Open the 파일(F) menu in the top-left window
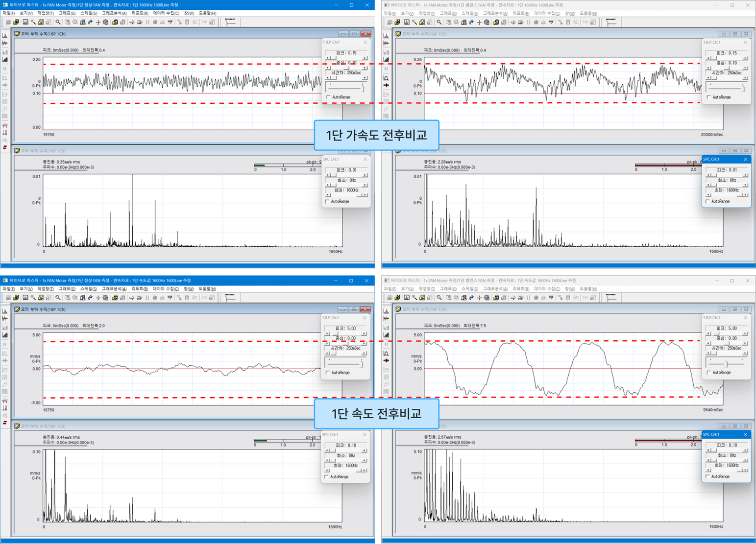Screen dimensions: 756x544 pos(9,13)
